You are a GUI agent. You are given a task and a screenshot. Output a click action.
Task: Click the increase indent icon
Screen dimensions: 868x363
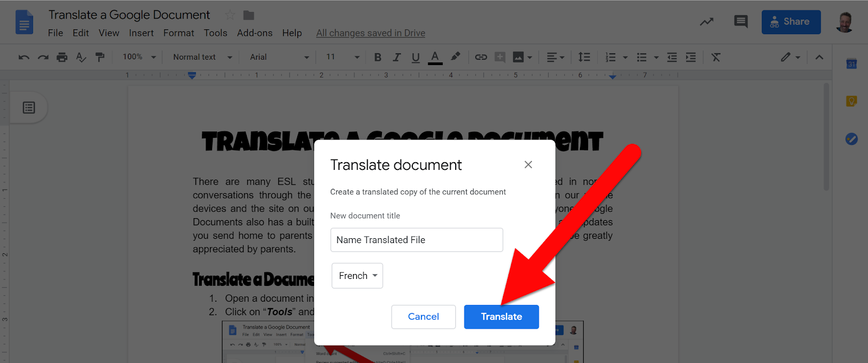click(691, 57)
